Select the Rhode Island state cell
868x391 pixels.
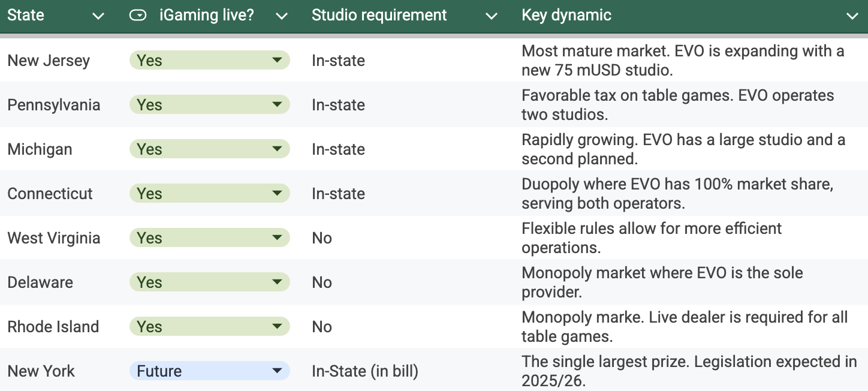(x=60, y=327)
